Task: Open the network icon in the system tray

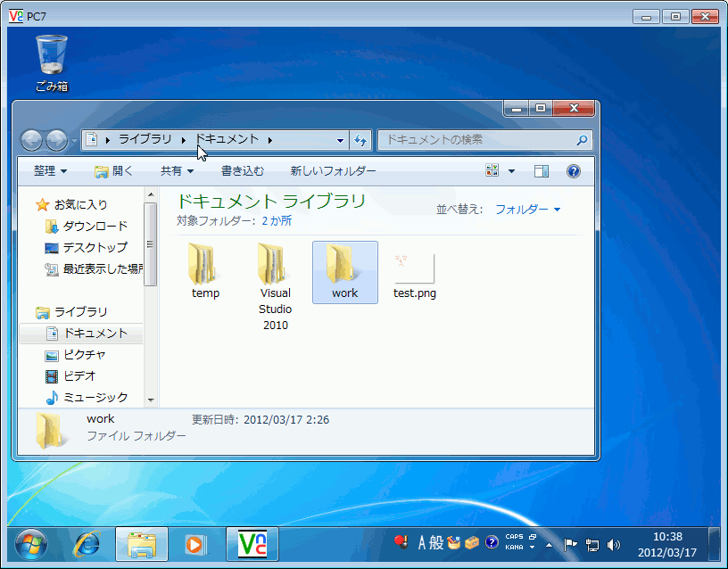Action: coord(592,545)
